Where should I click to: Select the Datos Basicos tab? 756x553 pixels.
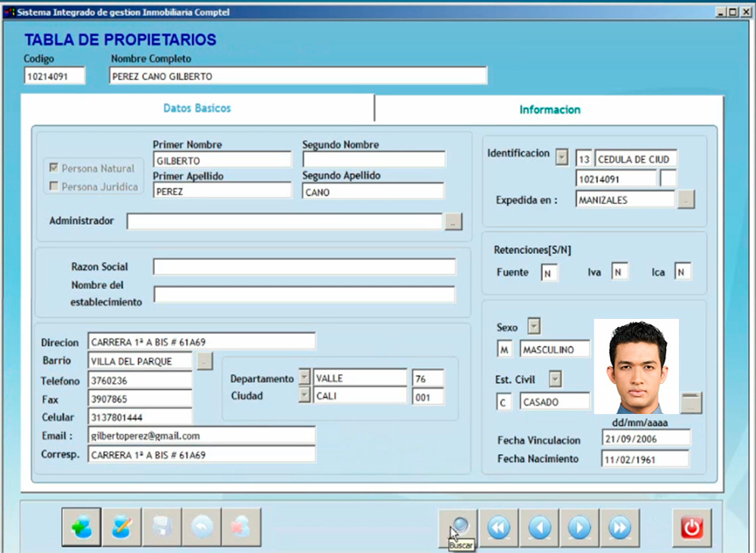pos(197,108)
